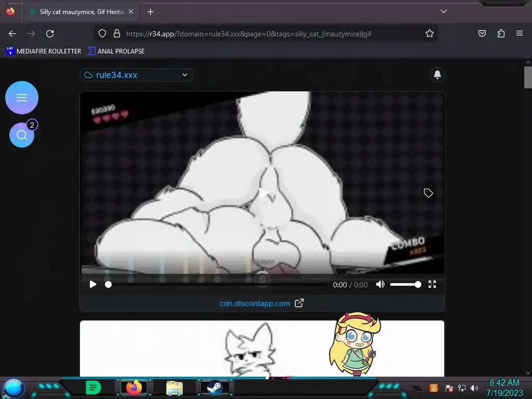This screenshot has height=399, width=532.
Task: Open a new browser tab
Action: pos(150,12)
